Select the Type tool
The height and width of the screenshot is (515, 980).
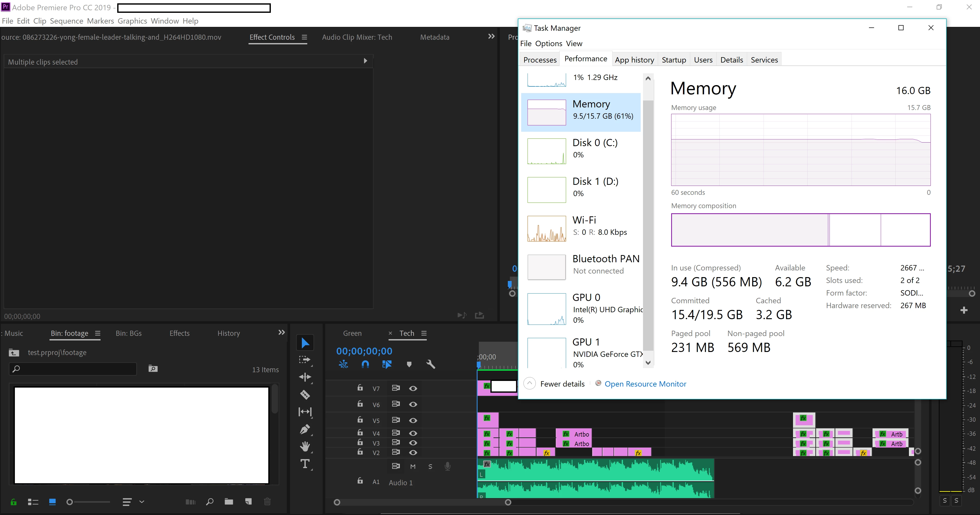[305, 464]
